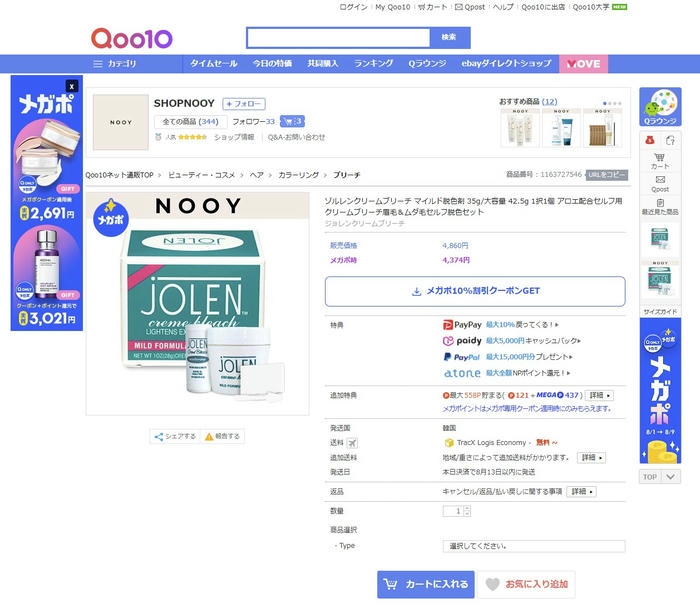Click into the top search field
The height and width of the screenshot is (608, 700).
pyautogui.click(x=338, y=37)
